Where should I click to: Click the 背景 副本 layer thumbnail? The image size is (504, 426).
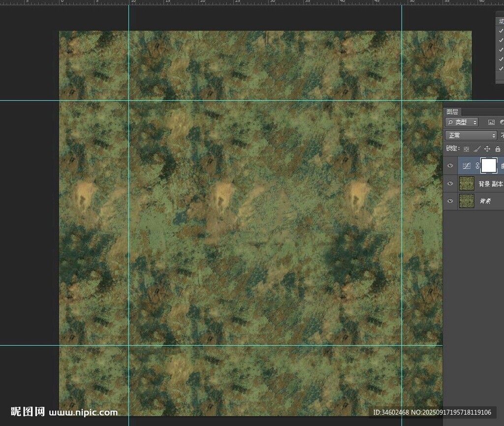[x=467, y=184]
